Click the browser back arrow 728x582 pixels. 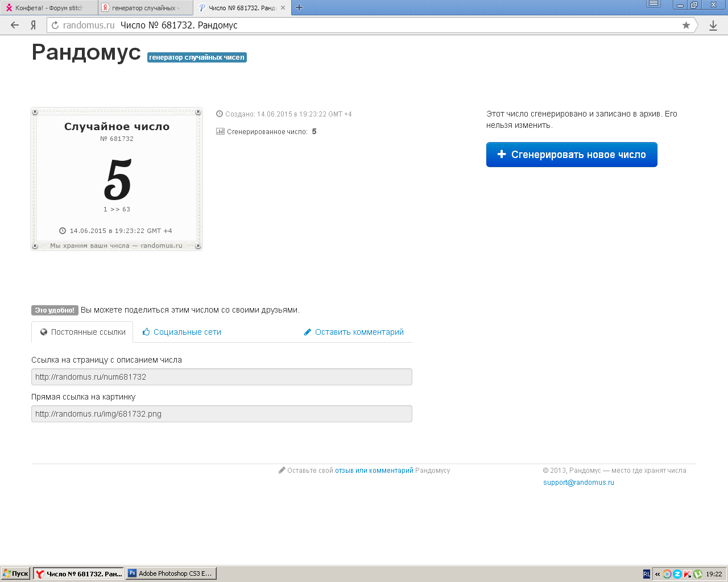click(15, 25)
